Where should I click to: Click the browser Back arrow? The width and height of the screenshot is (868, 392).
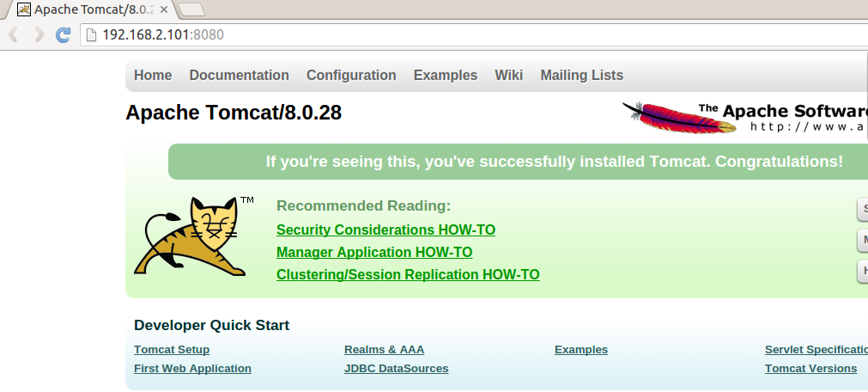(14, 35)
